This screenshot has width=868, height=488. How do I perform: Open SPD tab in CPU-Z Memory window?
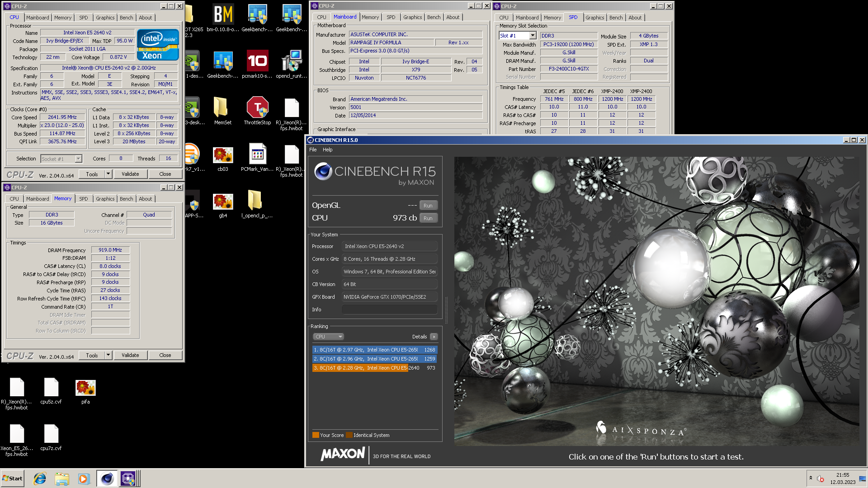pyautogui.click(x=84, y=199)
